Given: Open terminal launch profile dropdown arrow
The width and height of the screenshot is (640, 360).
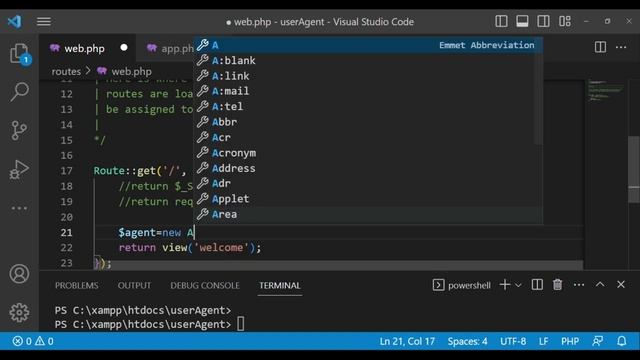Looking at the screenshot, I should click(x=518, y=285).
